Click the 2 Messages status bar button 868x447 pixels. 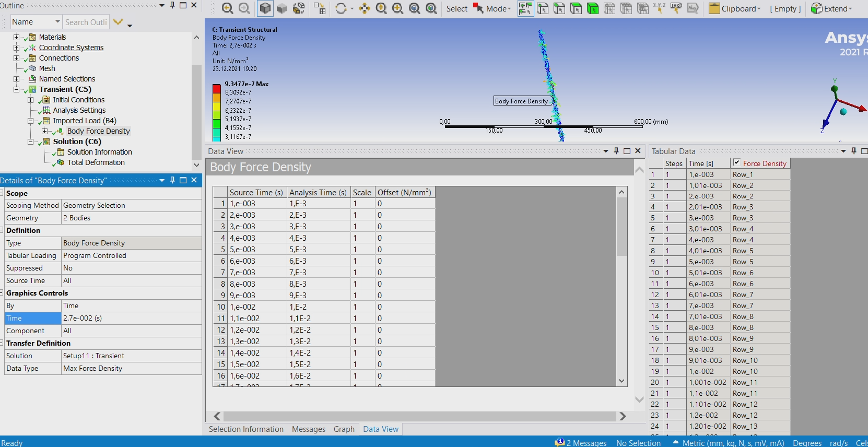pyautogui.click(x=581, y=443)
